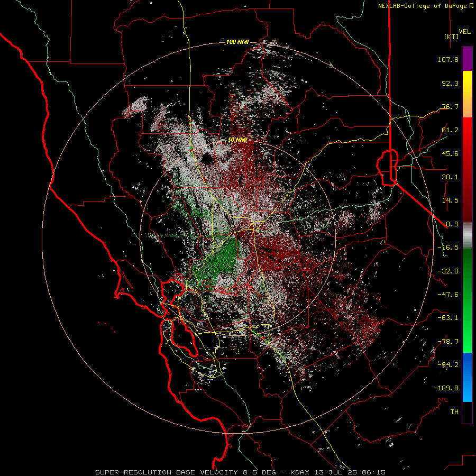Click the -78.7 velocity scale value
The image size is (476, 476).
coord(448,342)
